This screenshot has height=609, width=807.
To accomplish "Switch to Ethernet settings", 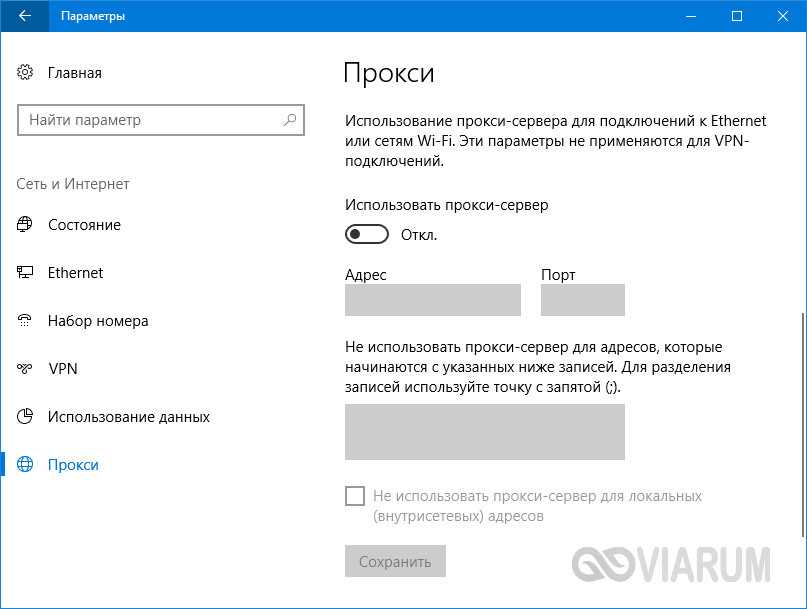I will pos(76,273).
